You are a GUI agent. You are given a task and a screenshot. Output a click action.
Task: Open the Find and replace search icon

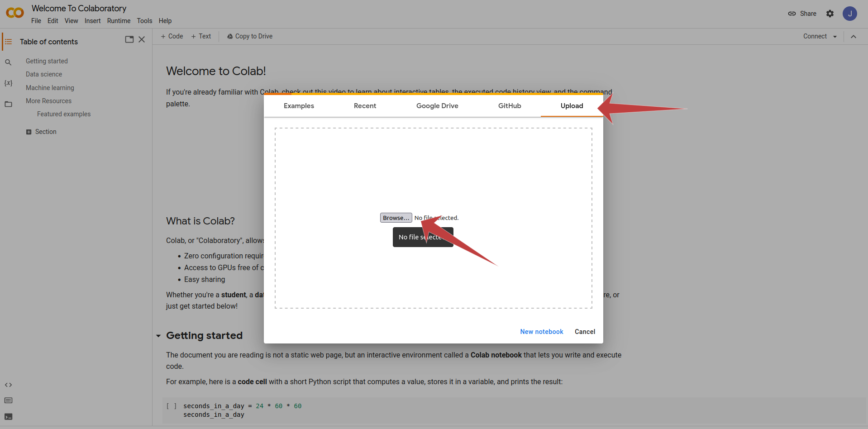8,62
